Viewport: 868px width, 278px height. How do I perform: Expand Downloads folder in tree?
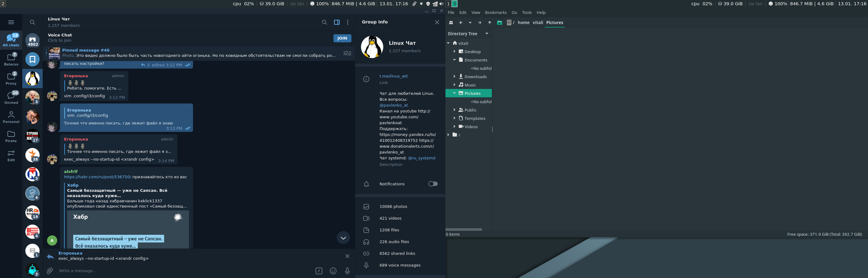point(454,76)
